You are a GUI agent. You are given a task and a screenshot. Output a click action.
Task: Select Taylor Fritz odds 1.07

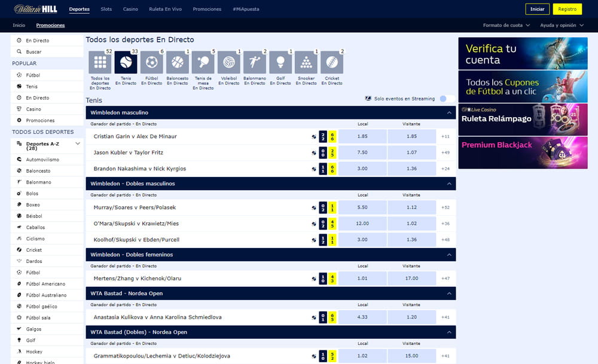click(x=411, y=152)
